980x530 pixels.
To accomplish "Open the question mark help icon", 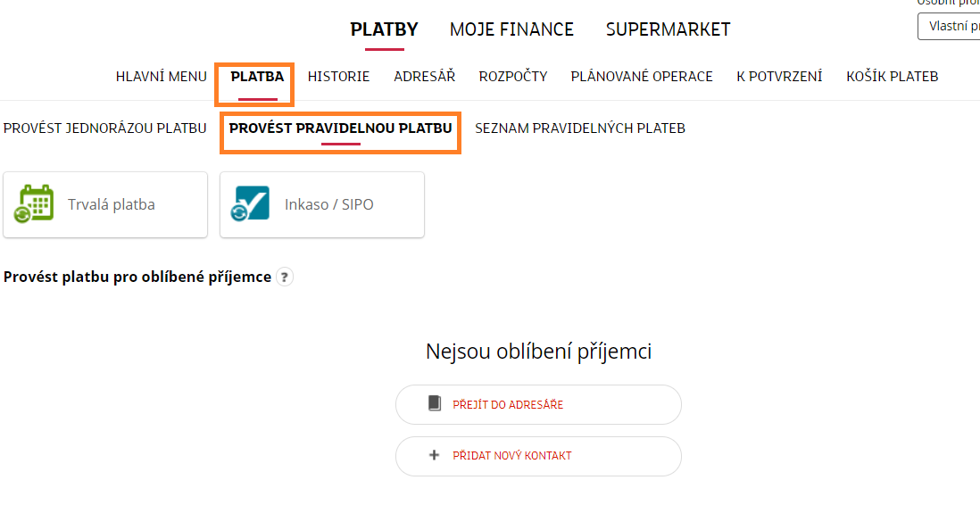I will pos(285,277).
